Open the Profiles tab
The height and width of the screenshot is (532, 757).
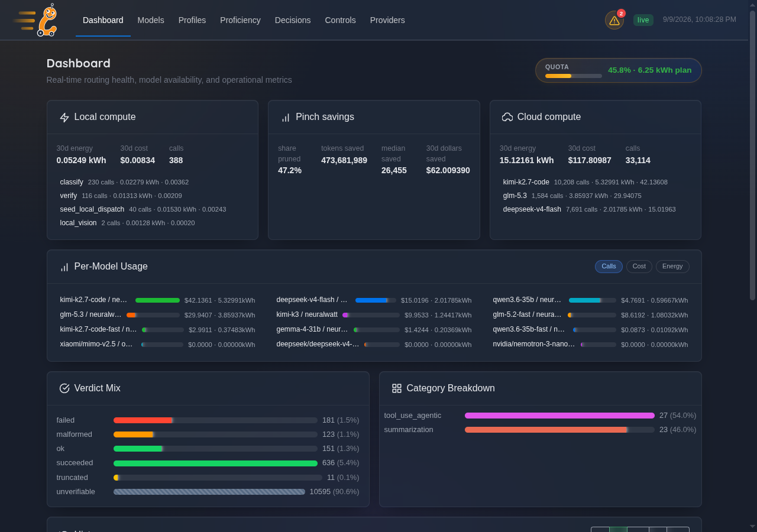tap(192, 20)
